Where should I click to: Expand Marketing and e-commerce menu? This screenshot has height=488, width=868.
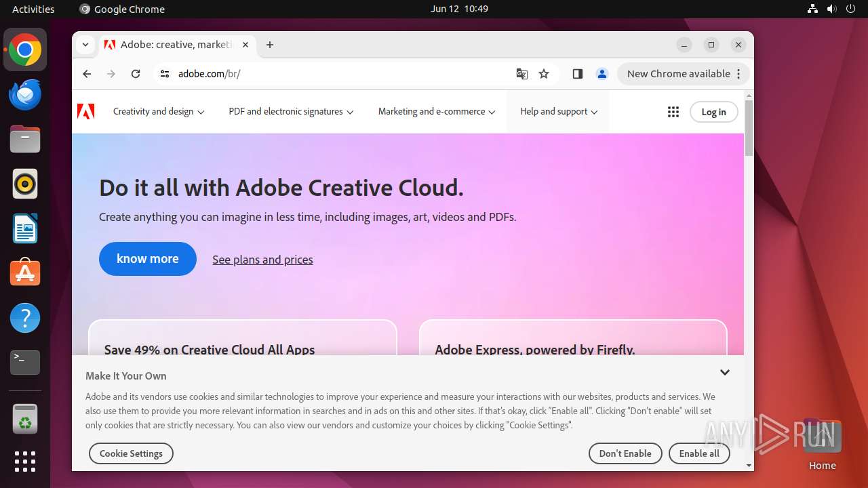[x=437, y=112]
